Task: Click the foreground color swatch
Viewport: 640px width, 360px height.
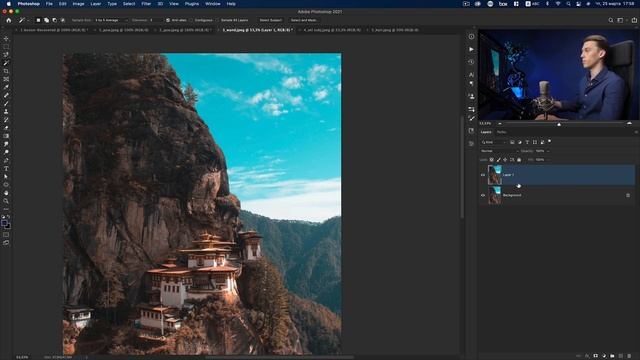Action: (x=4, y=223)
